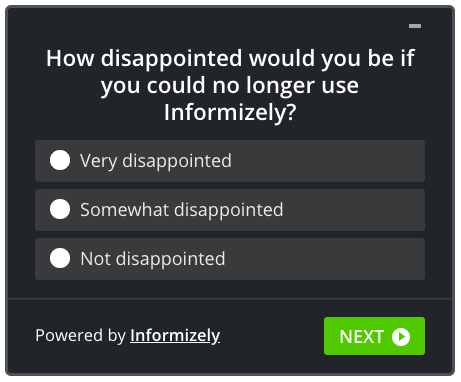Click the word NEXT on the green button
This screenshot has height=382, width=461.
362,337
